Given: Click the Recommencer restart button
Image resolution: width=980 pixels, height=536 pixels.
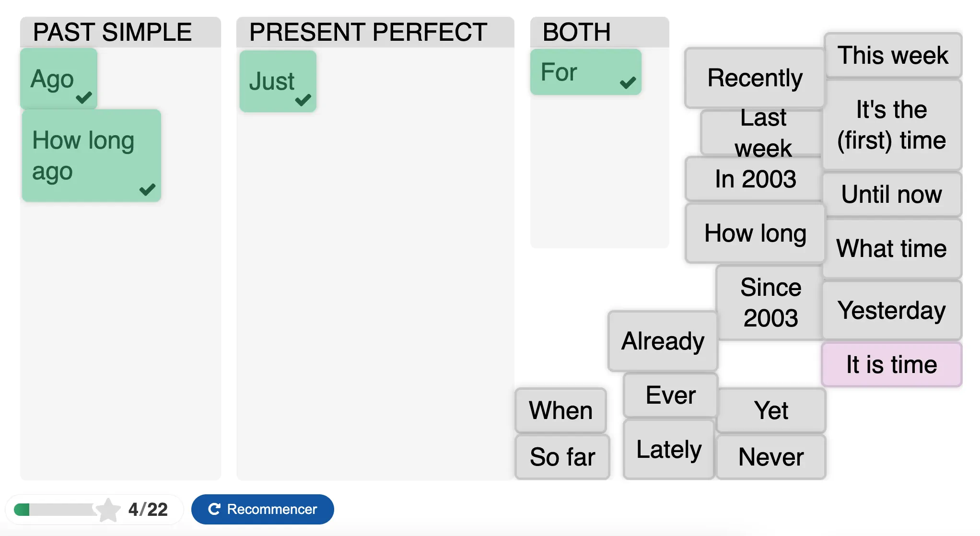Looking at the screenshot, I should pos(262,509).
